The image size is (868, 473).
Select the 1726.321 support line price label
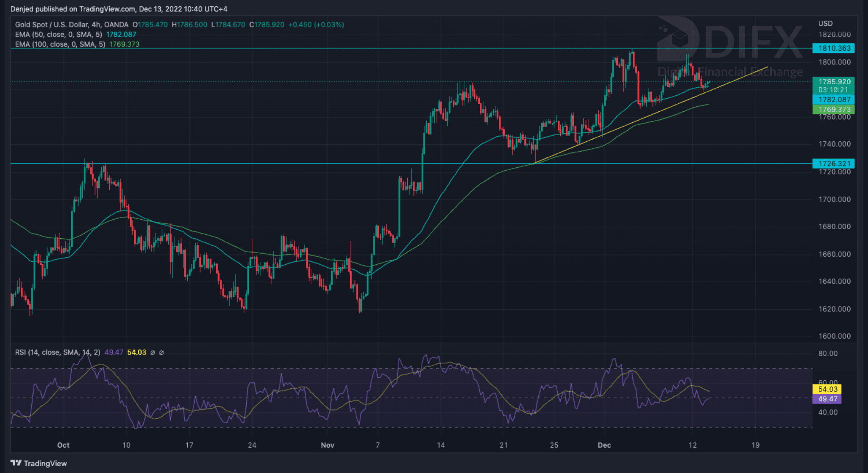pyautogui.click(x=833, y=163)
